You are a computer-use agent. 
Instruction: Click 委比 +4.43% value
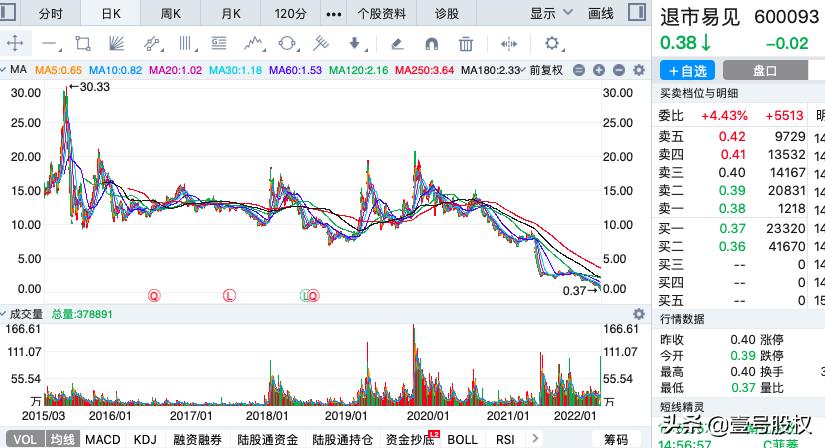[x=724, y=116]
